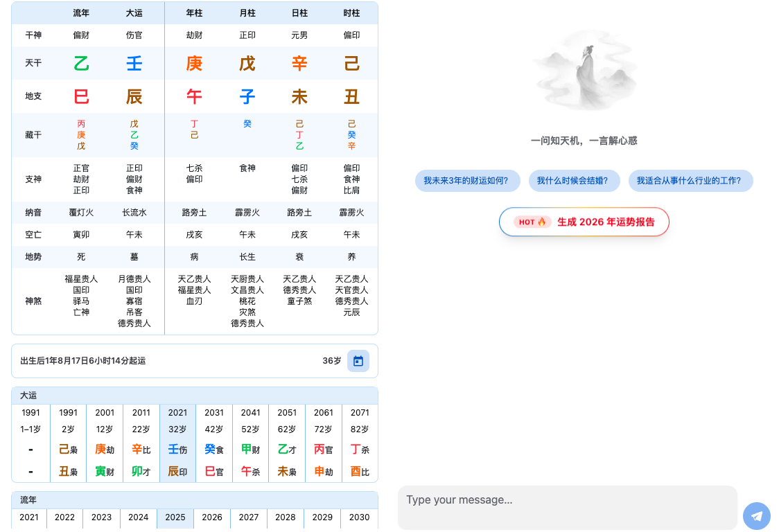The height and width of the screenshot is (532, 779).
Task: Ask about wealth luck in next 3 years
Action: [x=466, y=181]
